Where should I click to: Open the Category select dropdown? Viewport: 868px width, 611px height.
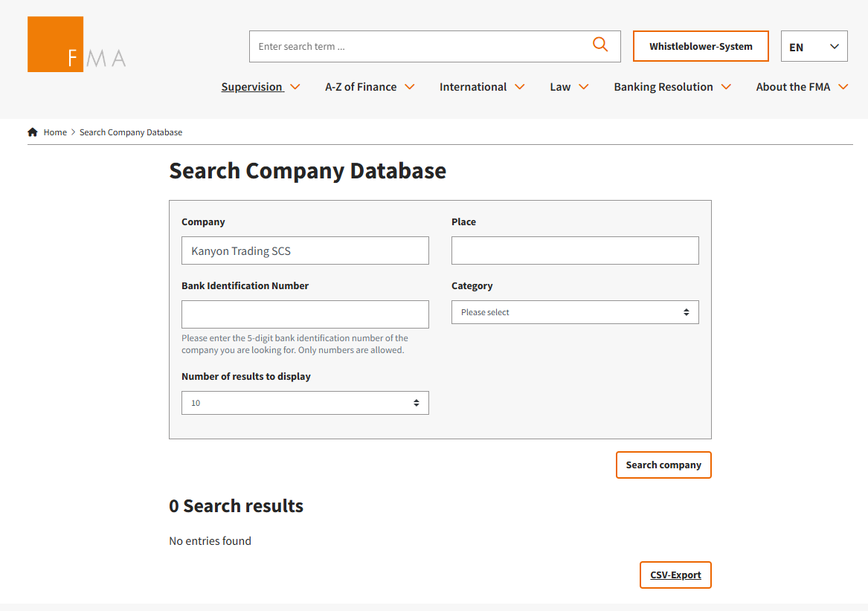(x=574, y=312)
